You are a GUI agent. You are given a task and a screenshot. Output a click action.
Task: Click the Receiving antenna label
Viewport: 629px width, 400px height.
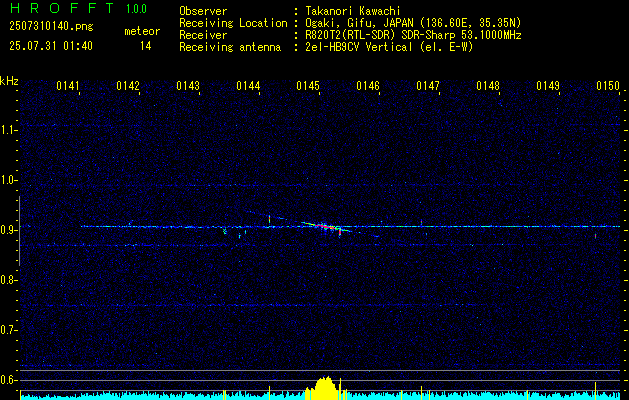pyautogui.click(x=230, y=47)
